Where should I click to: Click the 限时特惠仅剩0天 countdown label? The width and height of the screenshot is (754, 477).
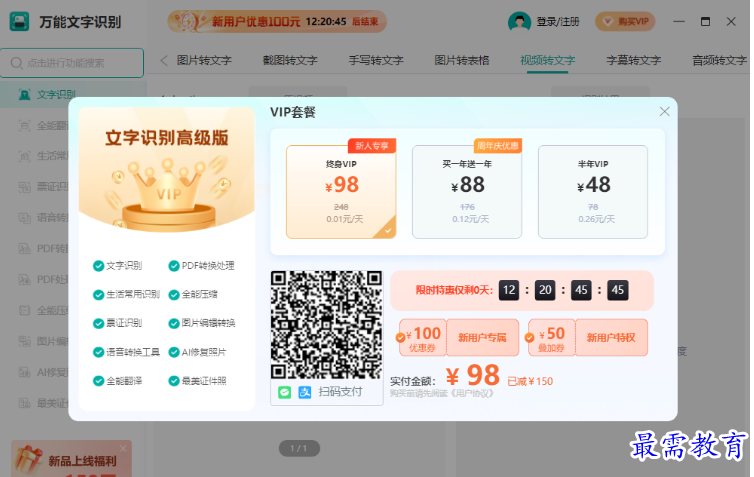point(454,290)
